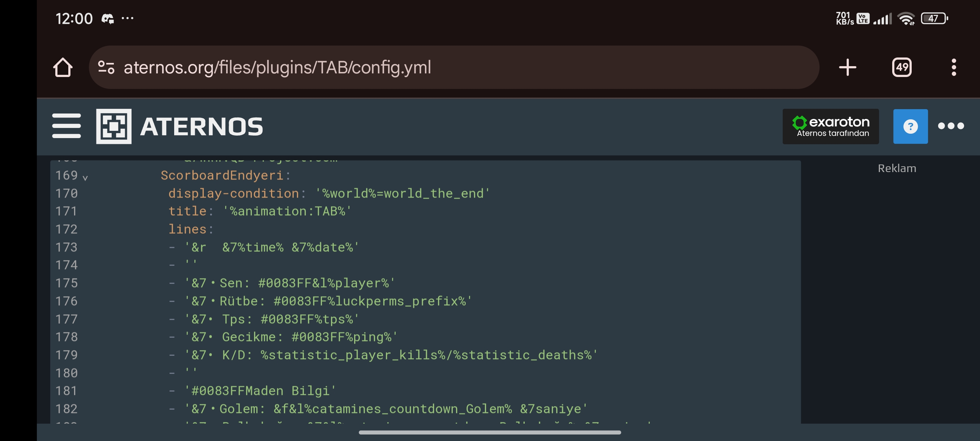
Task: Tap the status bar notification overflow dots
Action: click(128, 18)
